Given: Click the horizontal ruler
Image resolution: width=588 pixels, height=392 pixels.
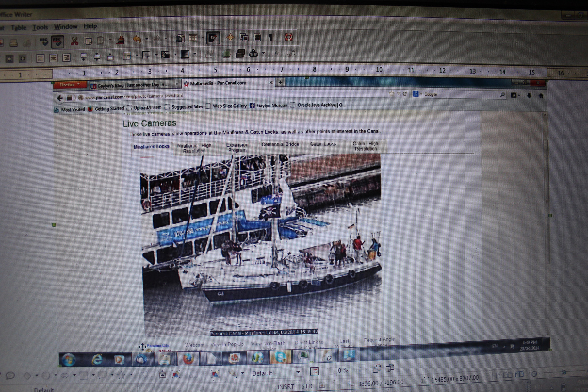Looking at the screenshot, I should (x=294, y=72).
